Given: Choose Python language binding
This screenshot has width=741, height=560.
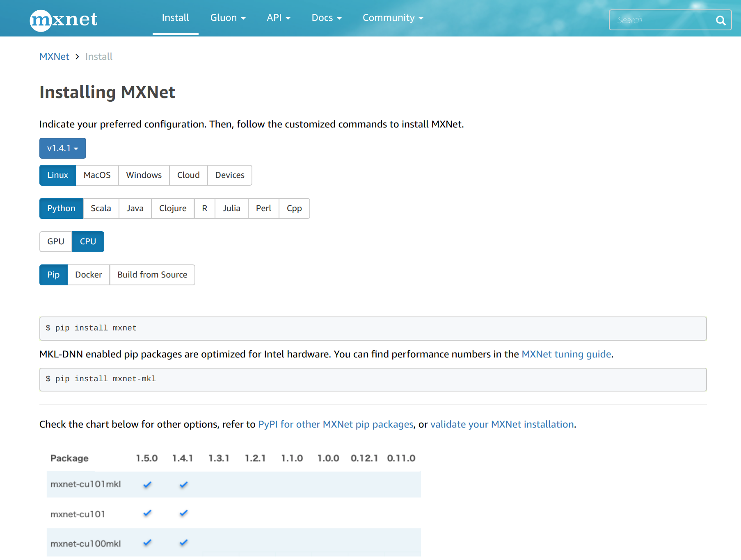Looking at the screenshot, I should [x=61, y=208].
